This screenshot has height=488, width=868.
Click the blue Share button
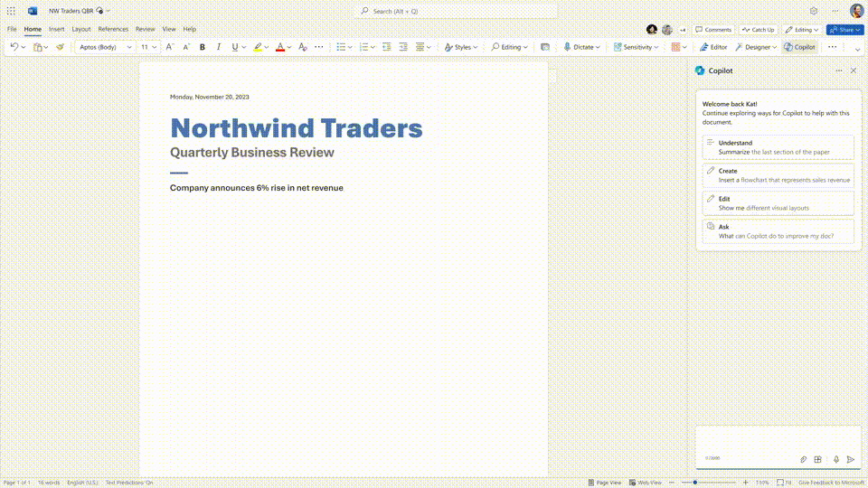(x=844, y=30)
